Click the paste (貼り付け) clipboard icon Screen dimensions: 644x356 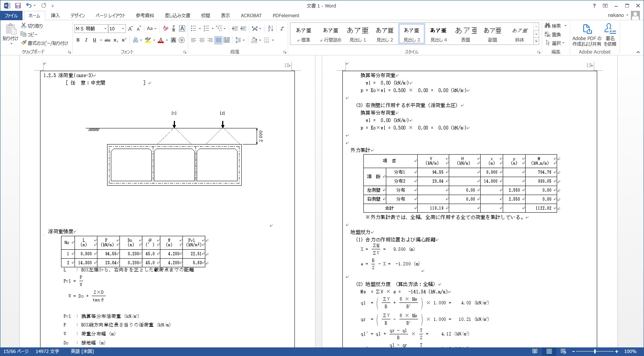[10, 30]
